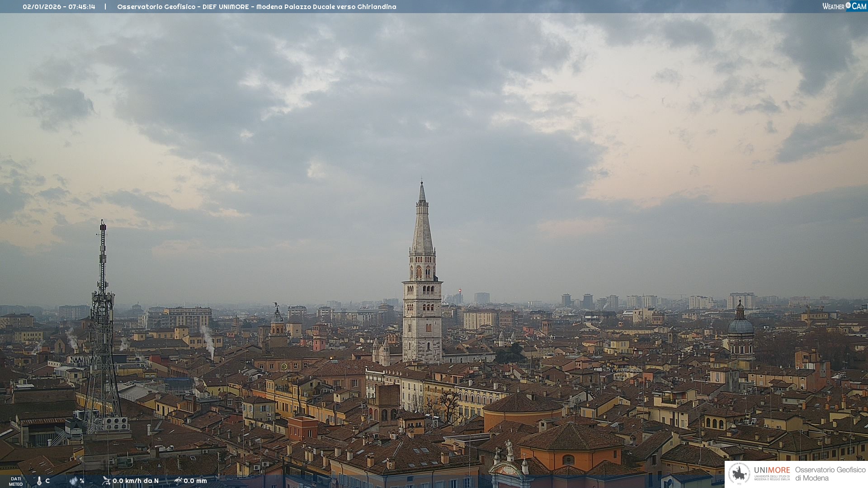Click the thermometer temperature icon

tap(39, 481)
